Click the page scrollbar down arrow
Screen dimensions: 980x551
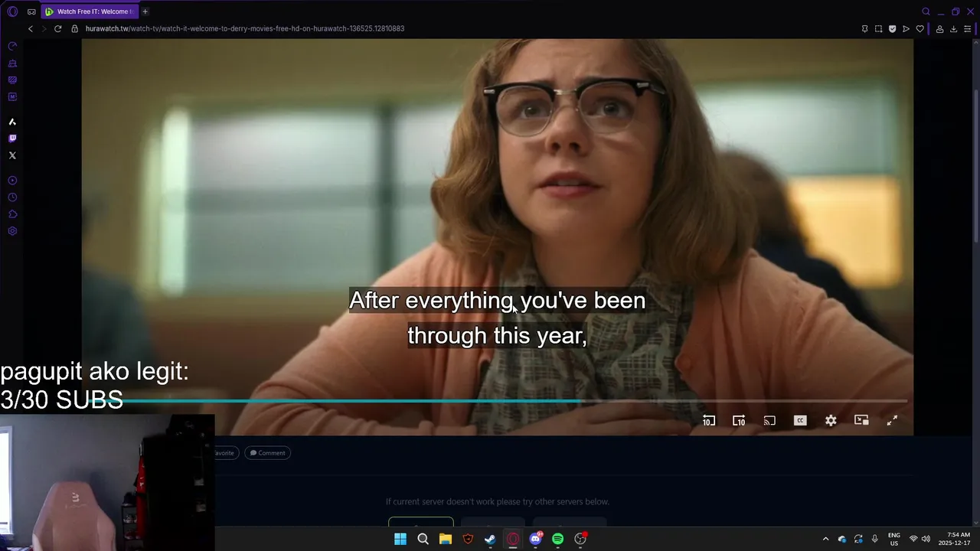(x=975, y=523)
